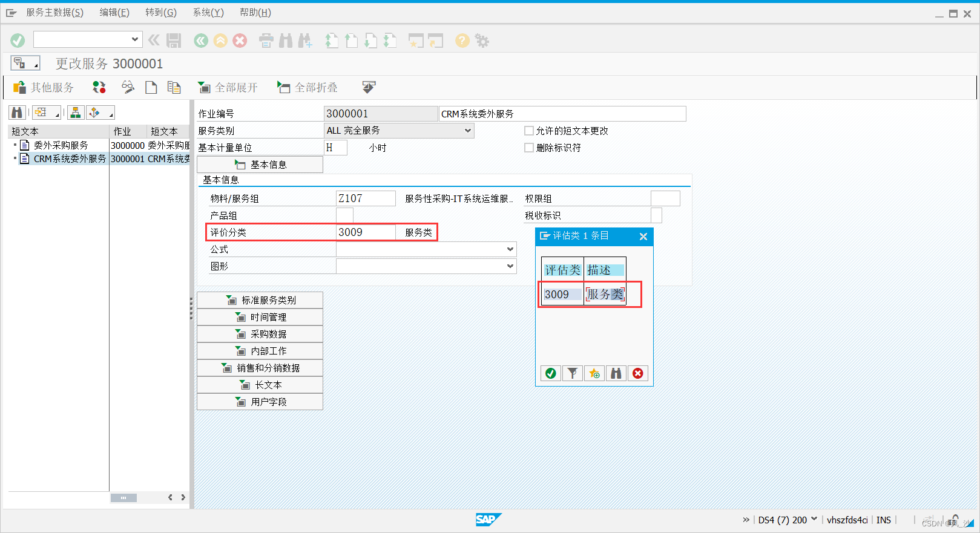Click the Find binoculars icon in top toolbar
The width and height of the screenshot is (980, 533).
click(x=286, y=41)
